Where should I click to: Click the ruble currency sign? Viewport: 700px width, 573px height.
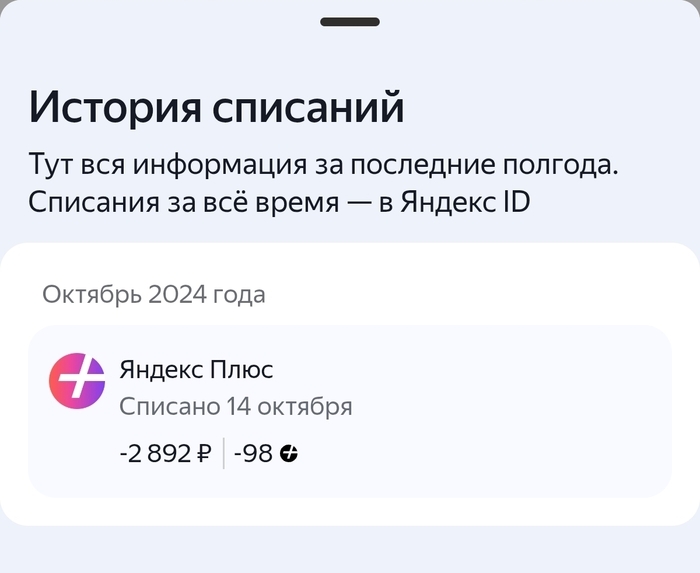point(204,454)
